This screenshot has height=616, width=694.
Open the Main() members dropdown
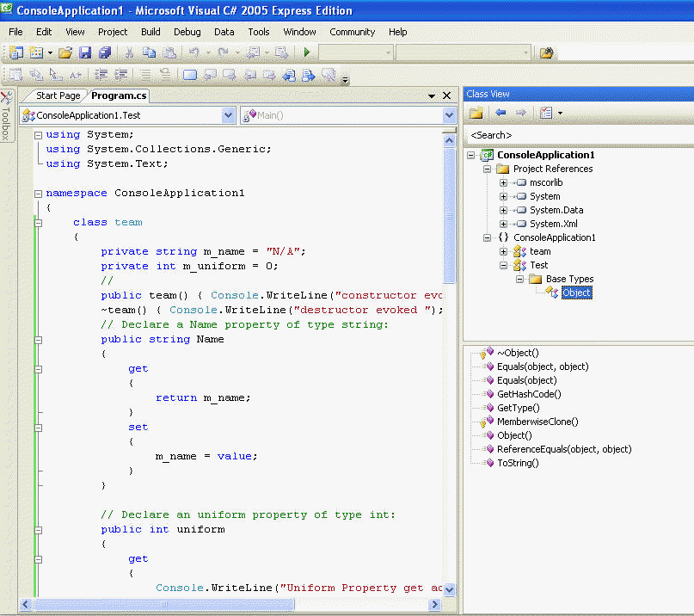click(x=449, y=114)
